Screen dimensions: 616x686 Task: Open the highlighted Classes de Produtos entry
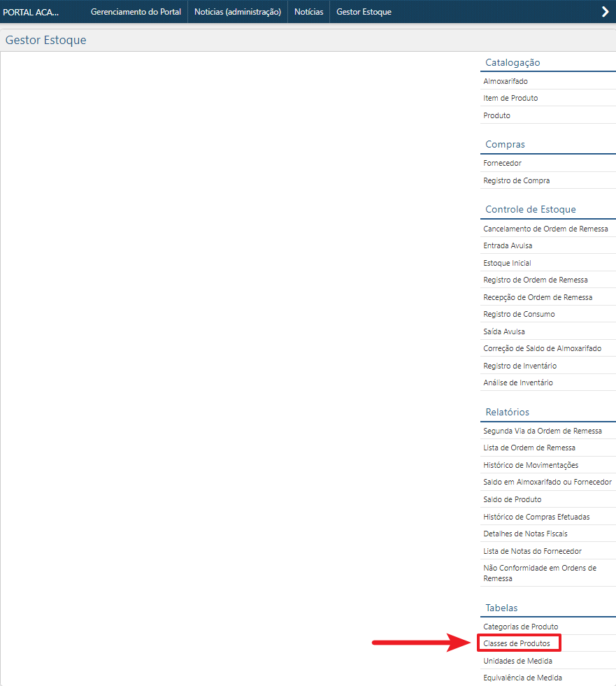(517, 643)
